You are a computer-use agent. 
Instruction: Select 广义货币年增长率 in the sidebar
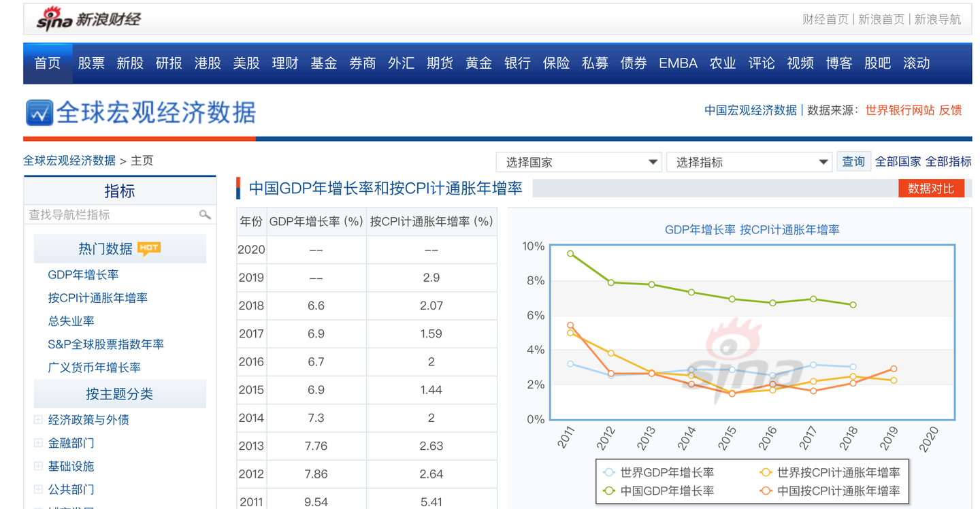point(95,367)
